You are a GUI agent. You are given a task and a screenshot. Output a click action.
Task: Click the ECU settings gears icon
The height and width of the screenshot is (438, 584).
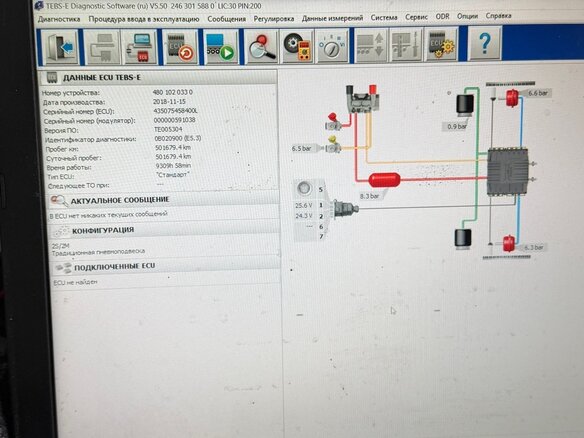click(x=441, y=45)
